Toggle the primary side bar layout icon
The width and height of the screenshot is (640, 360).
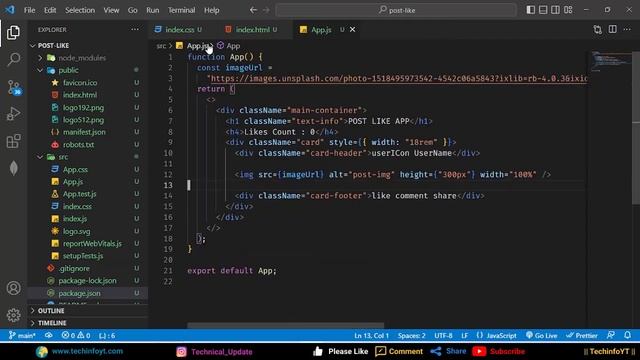coord(530,10)
